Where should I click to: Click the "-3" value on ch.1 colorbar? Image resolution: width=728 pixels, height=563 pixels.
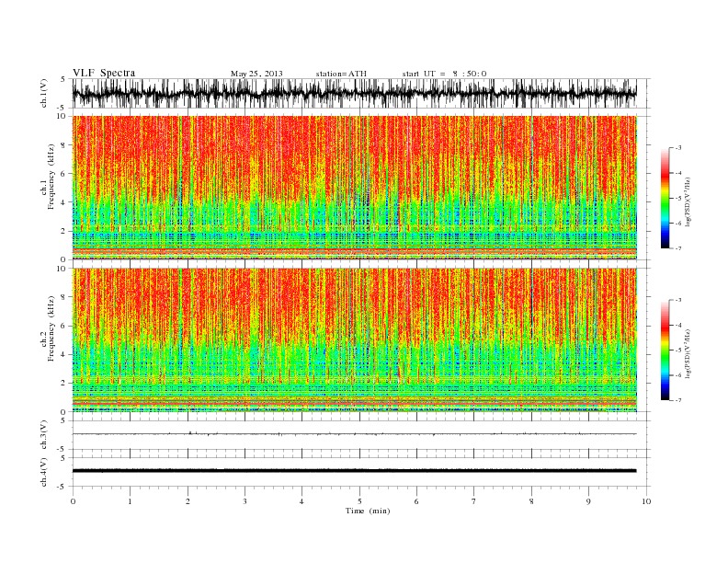pos(678,148)
